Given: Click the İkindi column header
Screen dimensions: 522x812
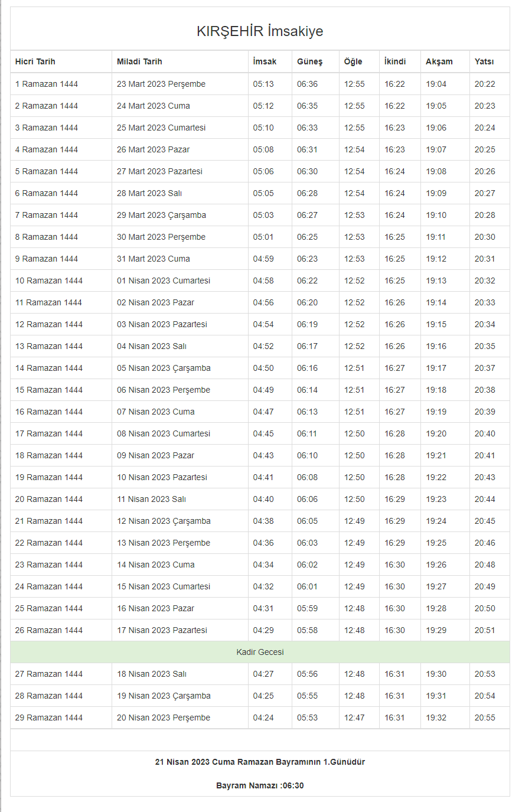Looking at the screenshot, I should coord(395,61).
